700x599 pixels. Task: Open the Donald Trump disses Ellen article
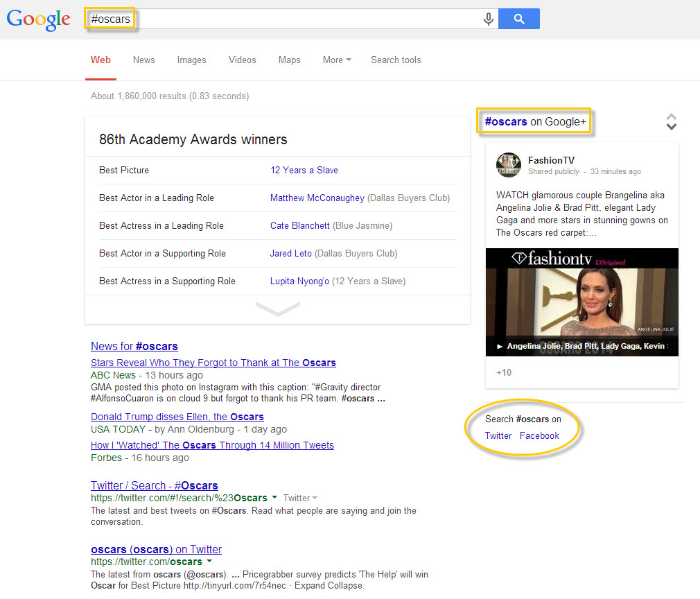pos(177,417)
